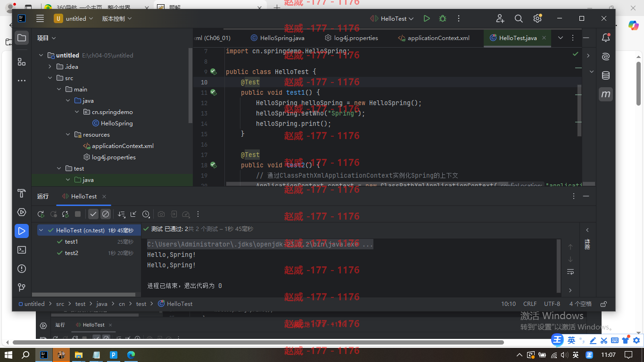The image size is (644, 362).
Task: Open the Problems tool window icon
Action: click(x=22, y=269)
